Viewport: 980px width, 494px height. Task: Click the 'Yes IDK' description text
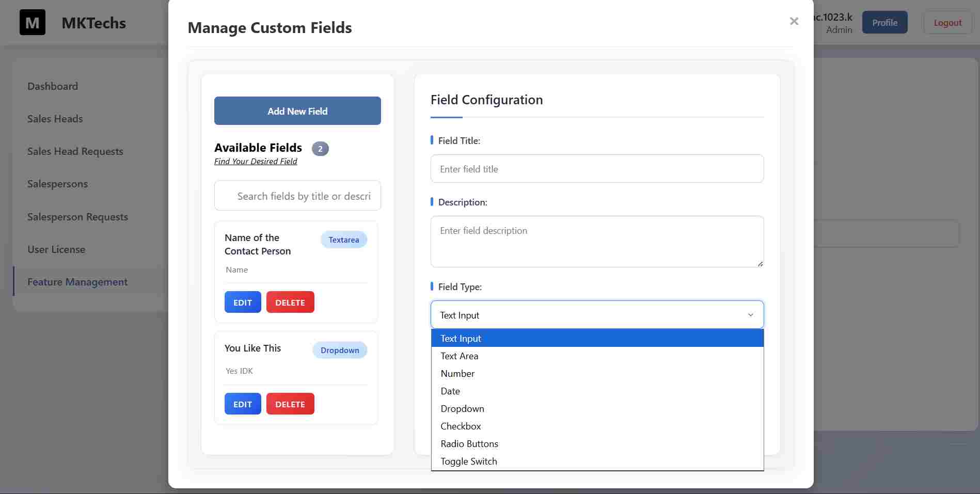click(x=239, y=371)
